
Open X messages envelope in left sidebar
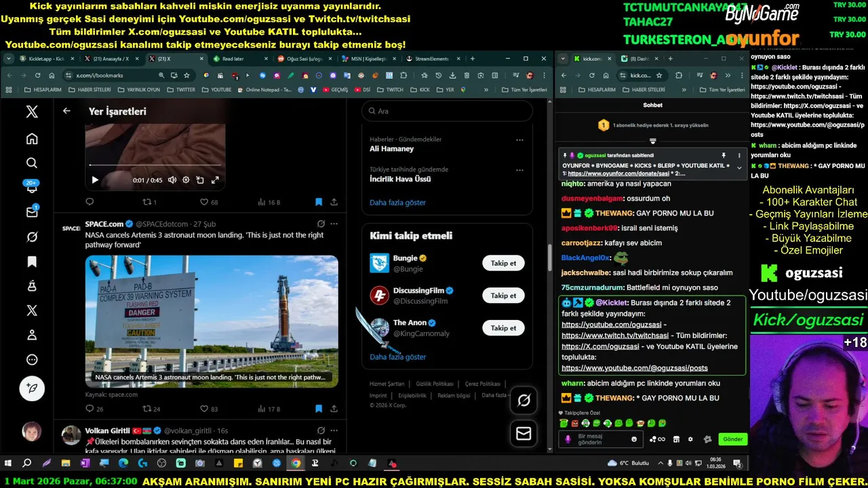pyautogui.click(x=32, y=212)
